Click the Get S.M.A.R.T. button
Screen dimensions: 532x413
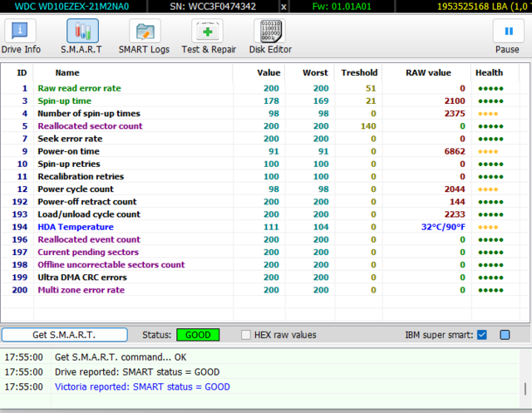(65, 335)
